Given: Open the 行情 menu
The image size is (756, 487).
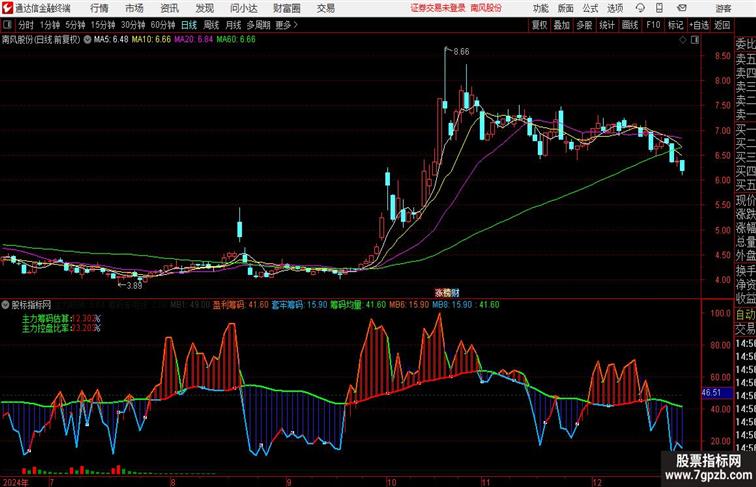Looking at the screenshot, I should click(99, 8).
